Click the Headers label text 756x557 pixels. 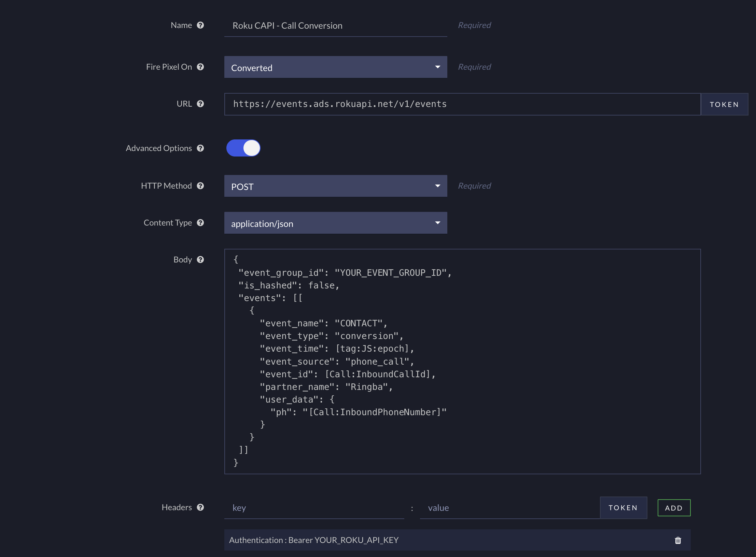point(177,507)
